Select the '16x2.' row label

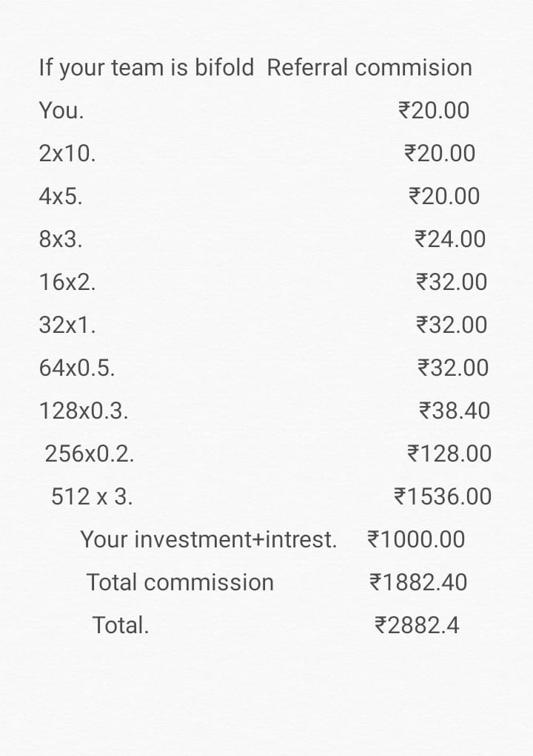click(x=67, y=283)
